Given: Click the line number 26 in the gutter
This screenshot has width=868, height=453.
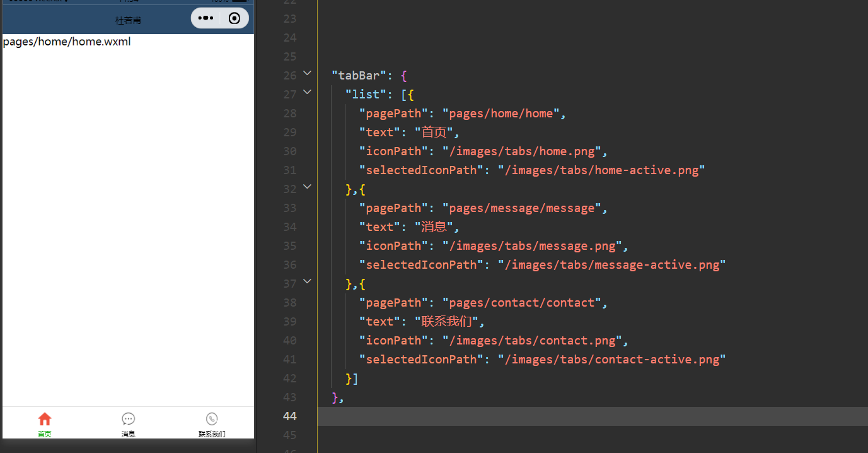Looking at the screenshot, I should [290, 76].
